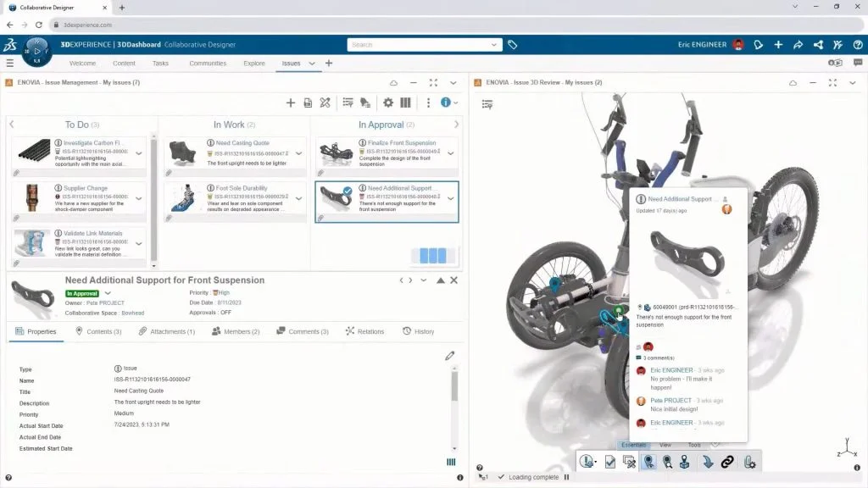The height and width of the screenshot is (488, 868).
Task: Click the checkmark document icon in 3D toolbar
Action: pyautogui.click(x=609, y=462)
